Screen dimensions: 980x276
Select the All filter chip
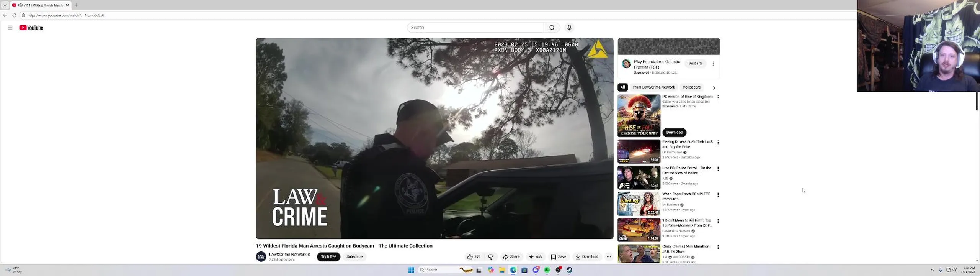pyautogui.click(x=622, y=87)
